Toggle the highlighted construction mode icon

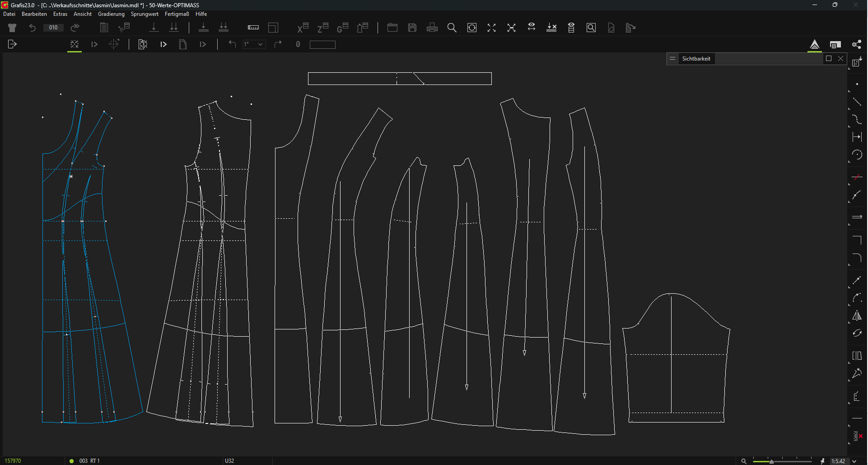tap(75, 45)
